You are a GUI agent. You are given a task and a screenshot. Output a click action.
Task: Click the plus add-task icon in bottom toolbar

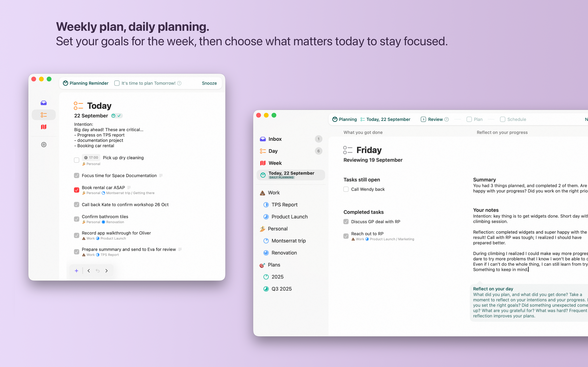[76, 271]
